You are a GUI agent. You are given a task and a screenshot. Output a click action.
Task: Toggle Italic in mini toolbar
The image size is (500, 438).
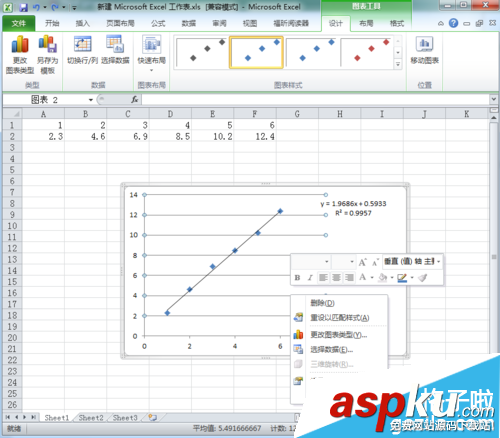click(310, 277)
